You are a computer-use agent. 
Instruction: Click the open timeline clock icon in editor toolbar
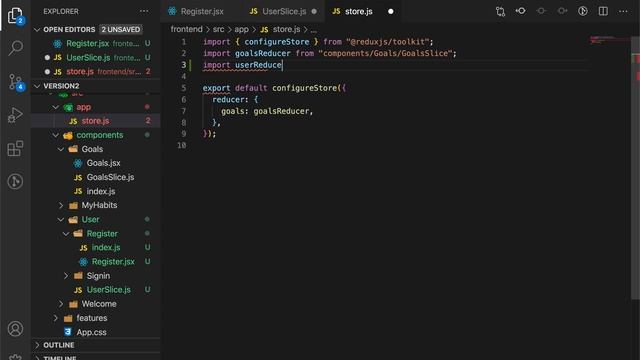pos(582,11)
